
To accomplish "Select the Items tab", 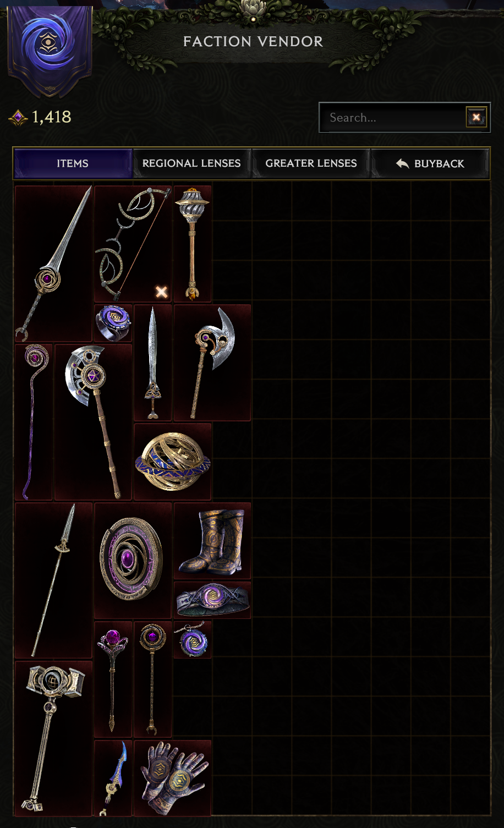I will (x=73, y=163).
